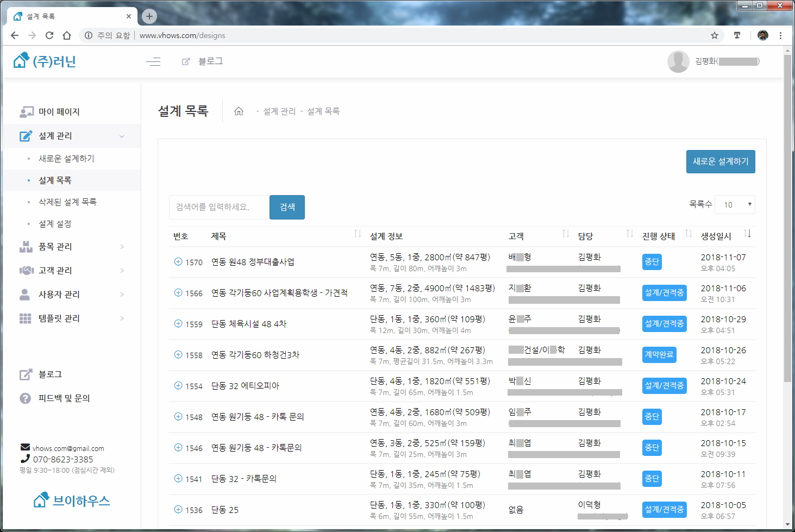The width and height of the screenshot is (795, 532).
Task: Click the hamburger menu toggle icon
Action: point(153,61)
